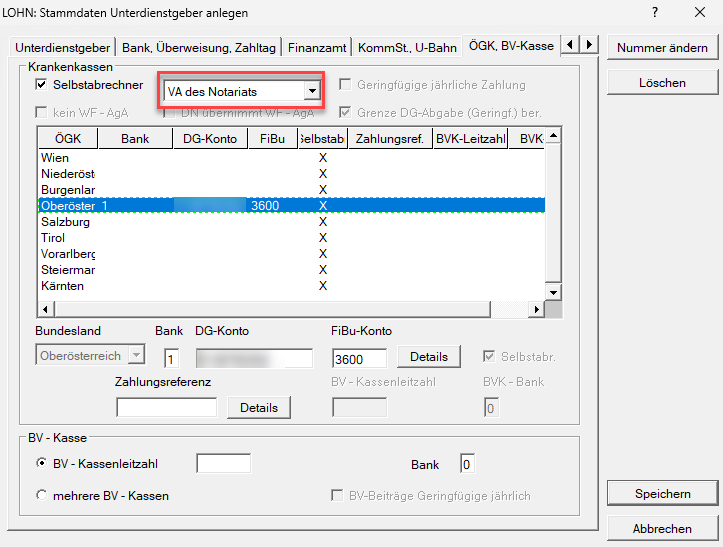Image resolution: width=723 pixels, height=547 pixels.
Task: Click the Abbrechen button
Action: 662,529
